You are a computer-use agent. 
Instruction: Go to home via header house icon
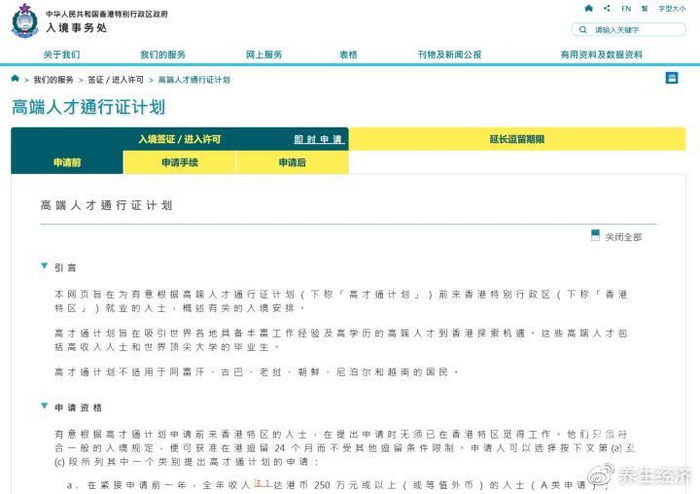pyautogui.click(x=589, y=8)
